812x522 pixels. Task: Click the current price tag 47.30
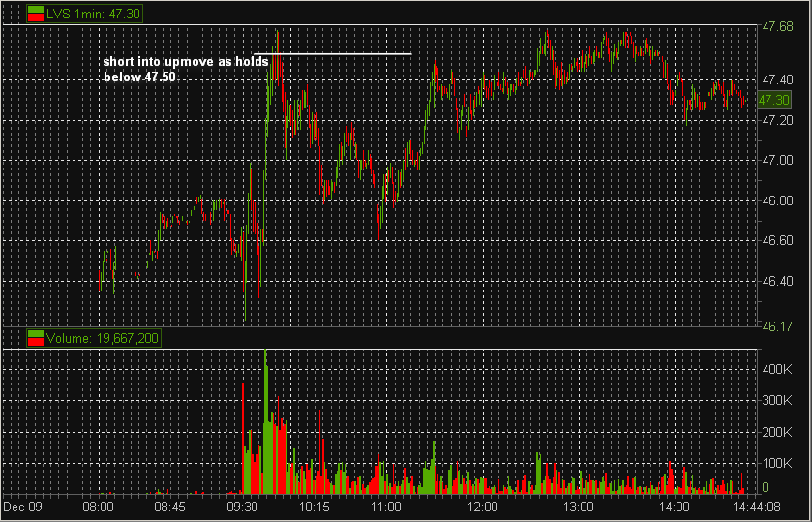point(774,100)
